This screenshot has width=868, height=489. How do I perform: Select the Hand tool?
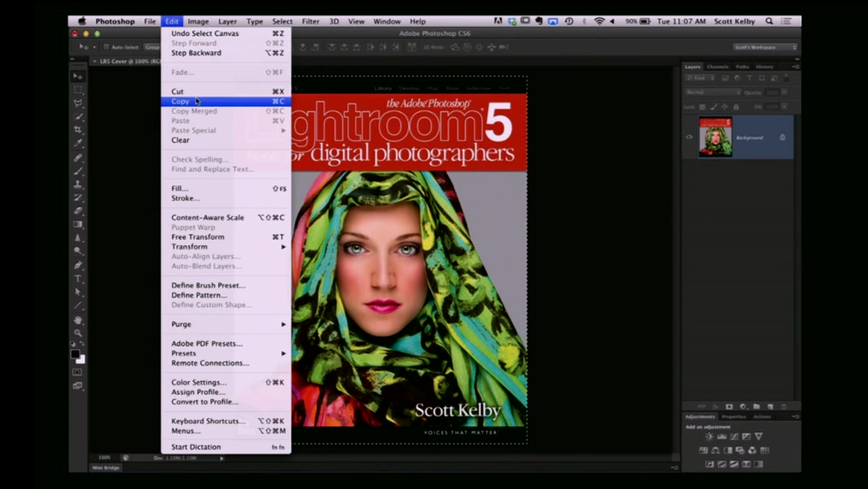click(x=77, y=320)
